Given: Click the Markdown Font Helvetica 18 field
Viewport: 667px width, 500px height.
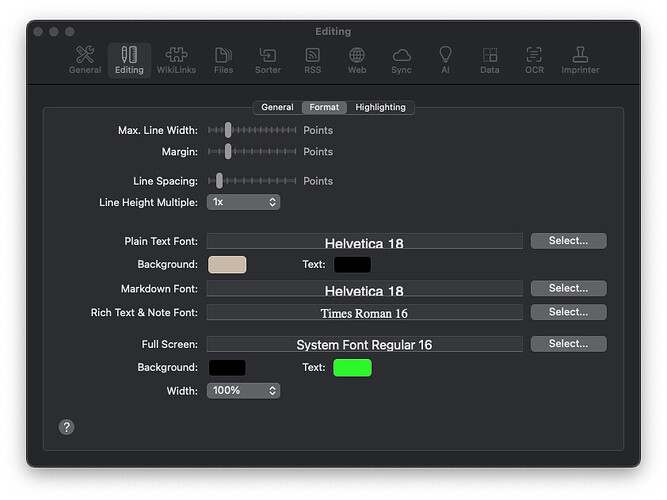Looking at the screenshot, I should point(365,289).
